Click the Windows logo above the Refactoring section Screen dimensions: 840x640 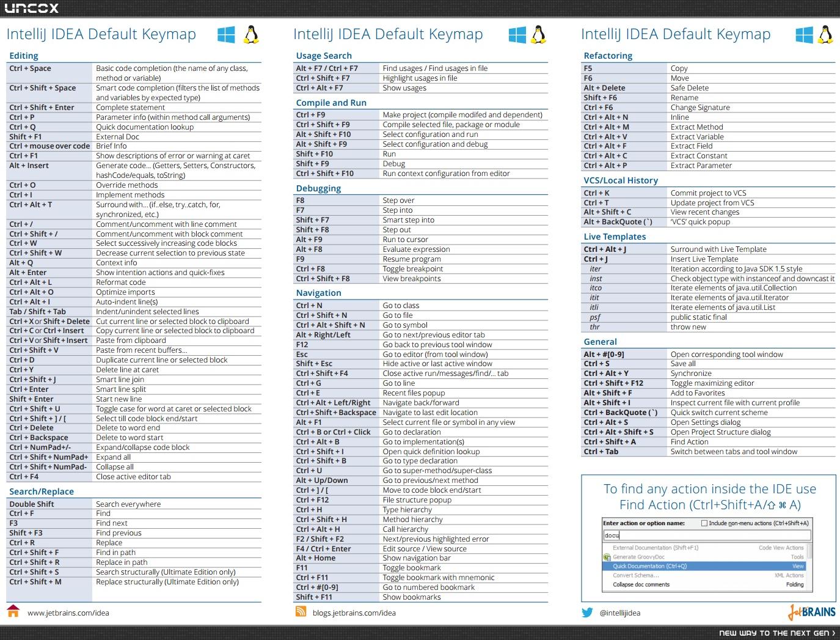[805, 35]
